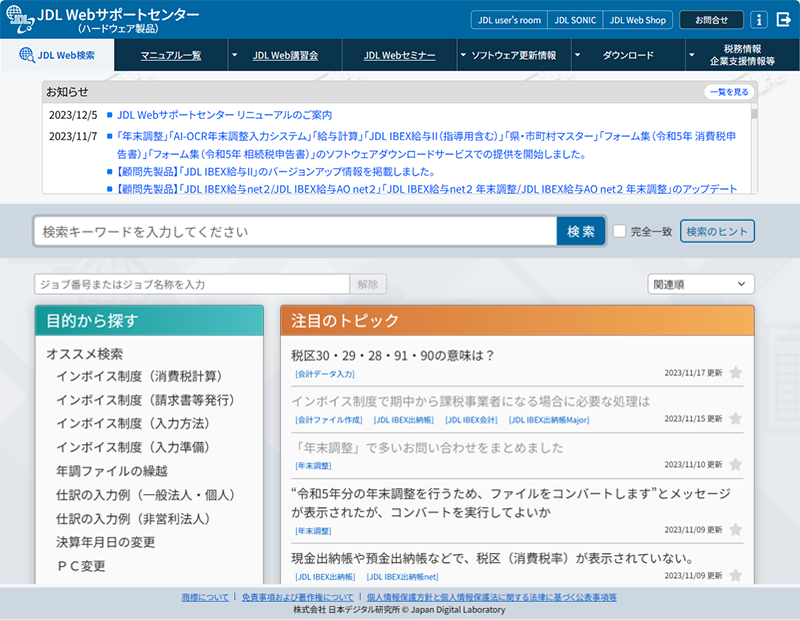Viewport: 800px width, 620px height.
Task: Toggle the 完全一致 checkbox
Action: [x=619, y=231]
